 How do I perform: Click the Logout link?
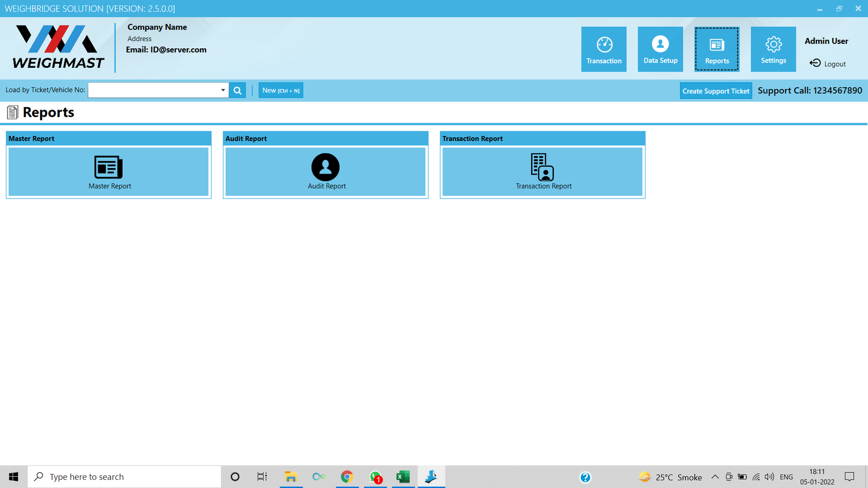pyautogui.click(x=828, y=63)
